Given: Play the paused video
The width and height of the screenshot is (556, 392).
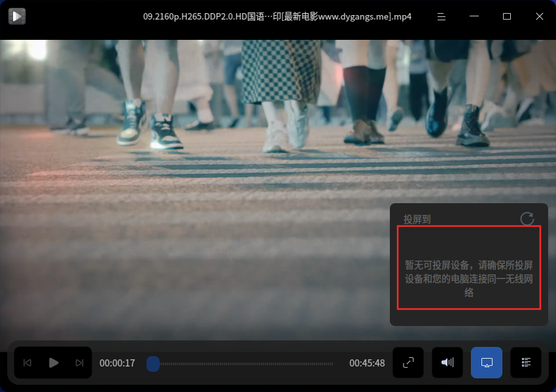Looking at the screenshot, I should point(54,363).
